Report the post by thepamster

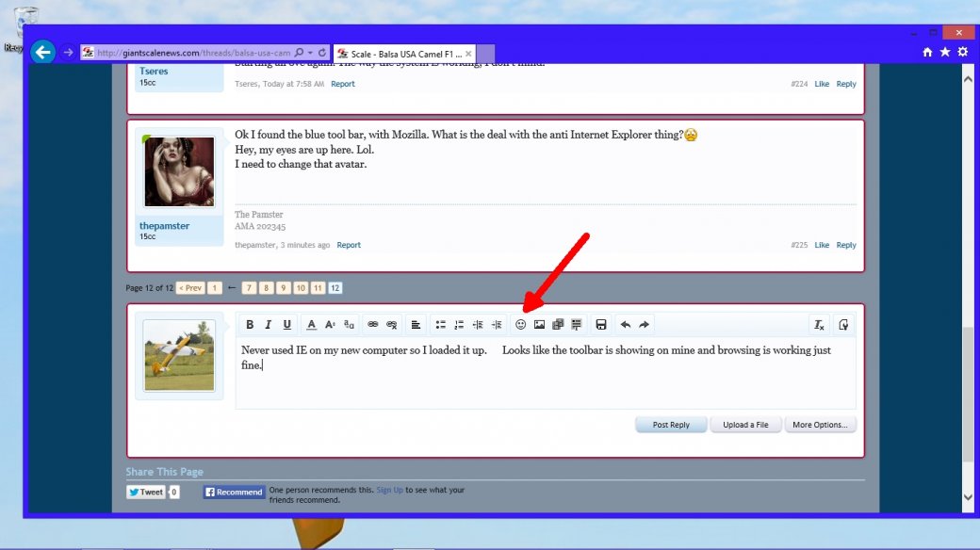(x=349, y=245)
